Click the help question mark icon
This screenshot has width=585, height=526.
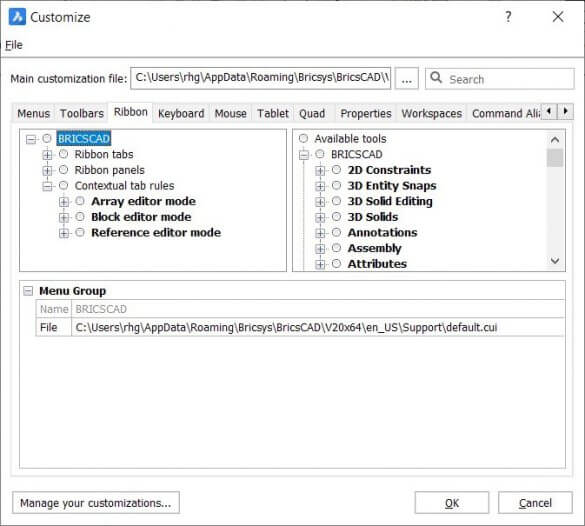(508, 17)
